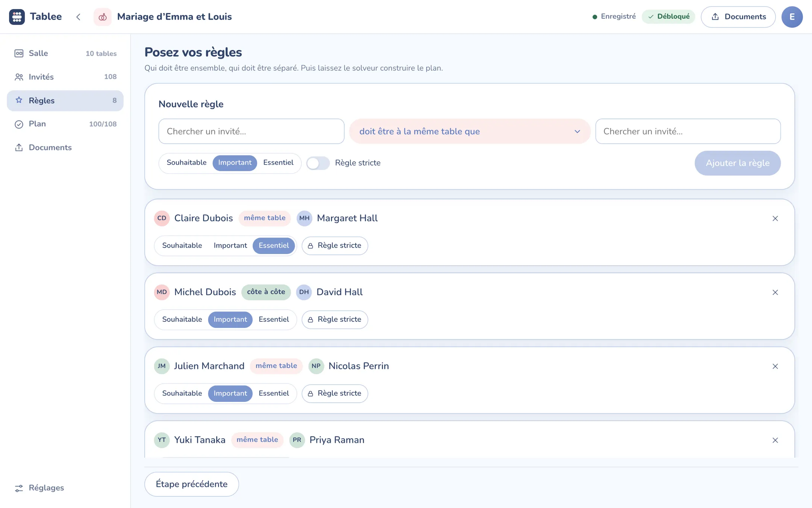812x508 pixels.
Task: Delete the Claire Dubois rule
Action: [x=775, y=218]
